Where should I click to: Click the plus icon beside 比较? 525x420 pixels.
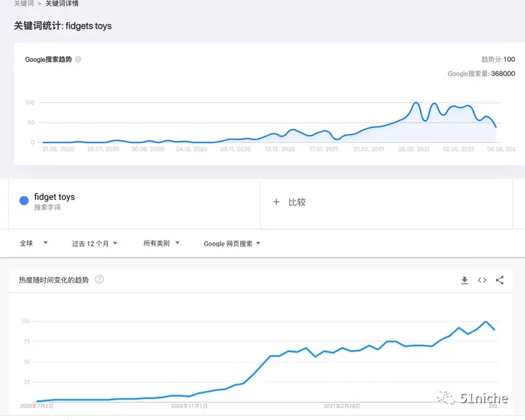[276, 202]
